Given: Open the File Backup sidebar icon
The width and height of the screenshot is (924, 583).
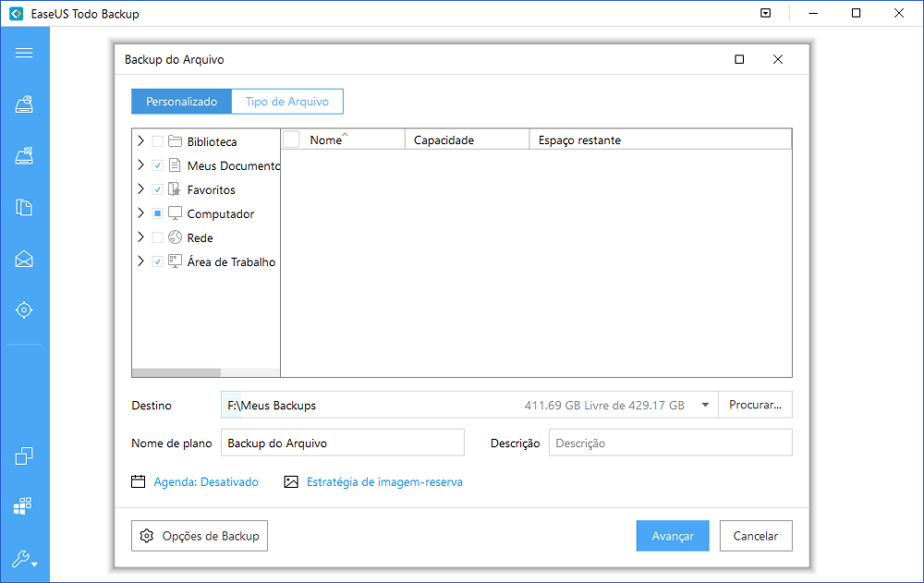Looking at the screenshot, I should 25,208.
